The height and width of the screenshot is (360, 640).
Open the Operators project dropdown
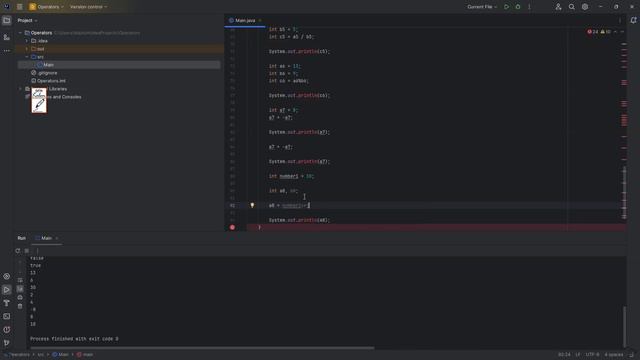(x=46, y=7)
